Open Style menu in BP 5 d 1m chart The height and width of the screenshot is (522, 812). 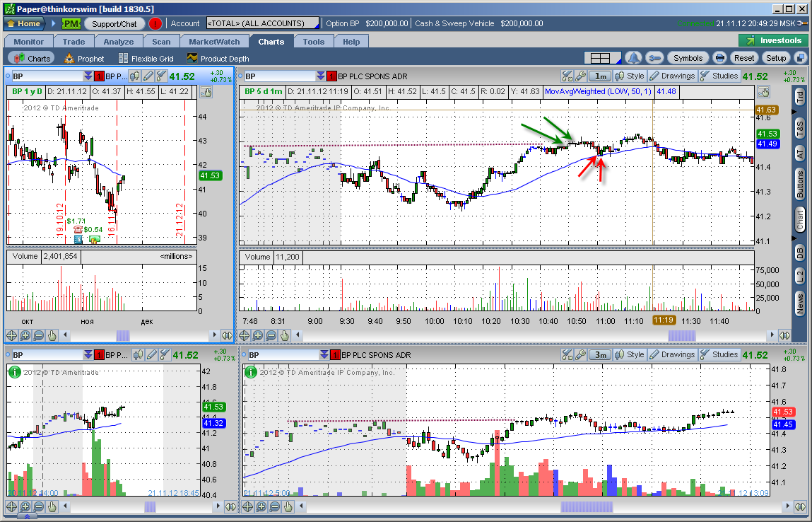click(630, 76)
